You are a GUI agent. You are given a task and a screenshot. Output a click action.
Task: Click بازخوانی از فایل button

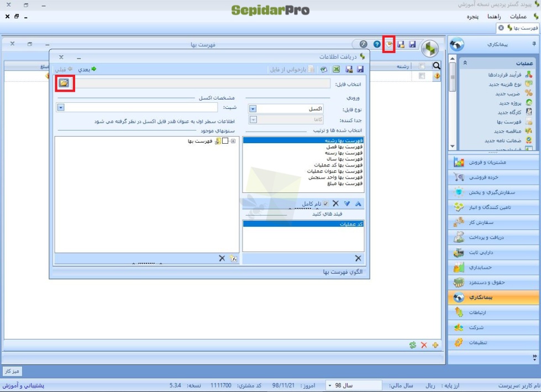point(292,69)
